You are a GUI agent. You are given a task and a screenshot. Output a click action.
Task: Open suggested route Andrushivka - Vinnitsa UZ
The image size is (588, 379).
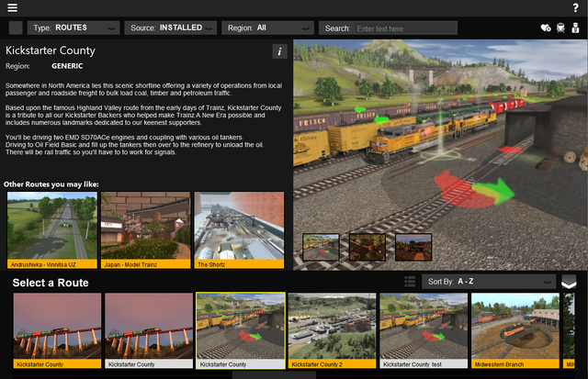point(52,230)
